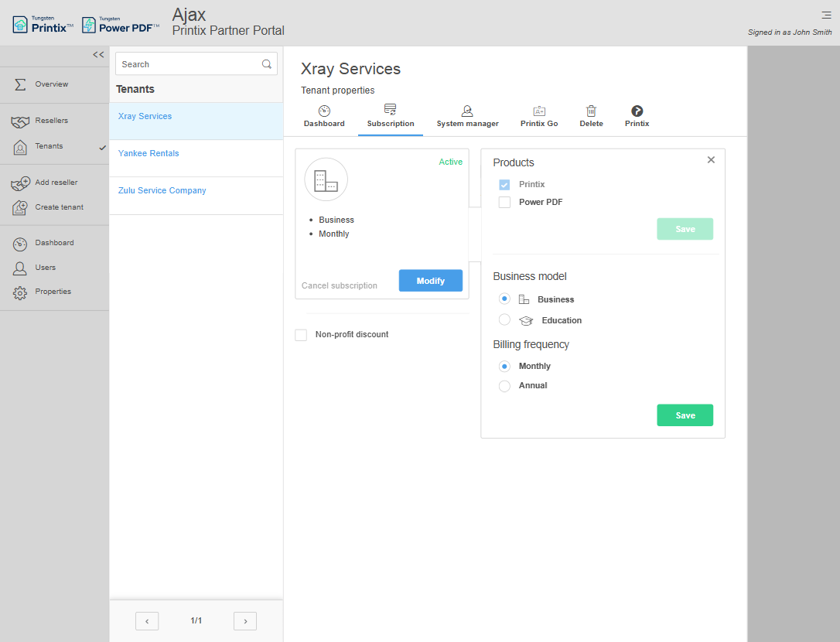
Task: Click the Printix Go tab icon
Action: point(539,111)
